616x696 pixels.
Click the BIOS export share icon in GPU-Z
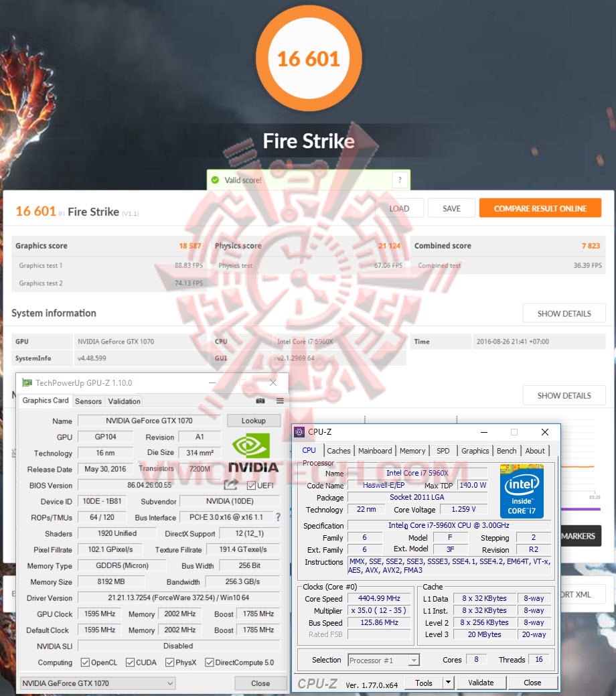(231, 485)
